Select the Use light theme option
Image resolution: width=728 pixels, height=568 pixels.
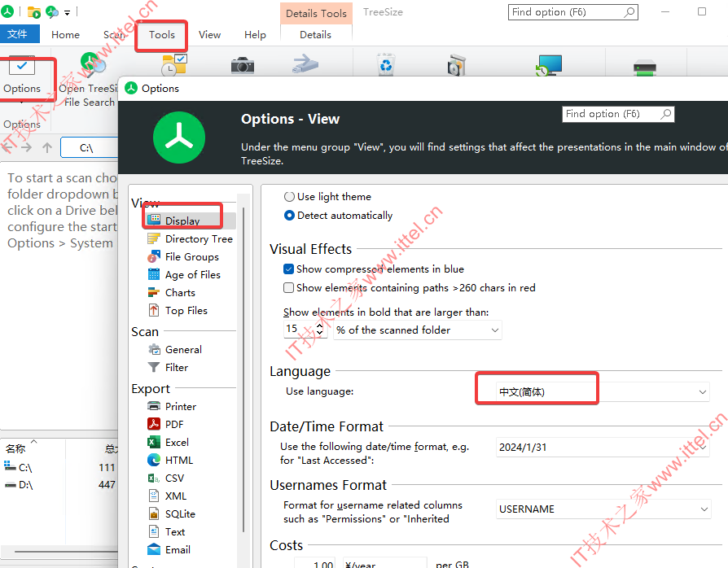point(290,196)
